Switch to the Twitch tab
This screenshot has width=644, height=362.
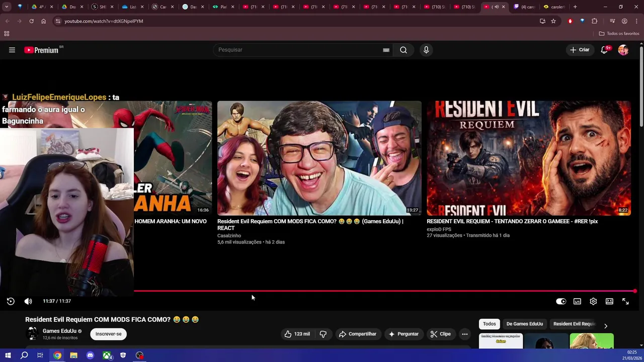point(523,7)
